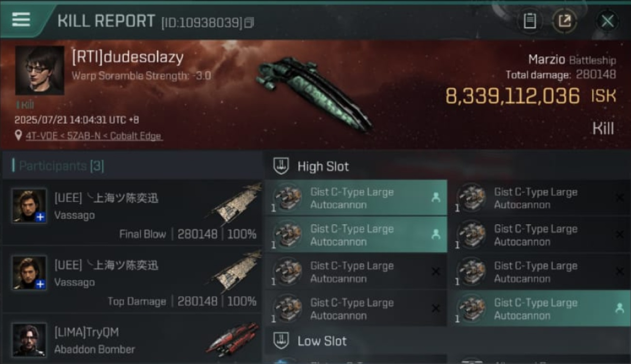Click the Low Slot shield icon
The height and width of the screenshot is (364, 631).
[x=281, y=341]
